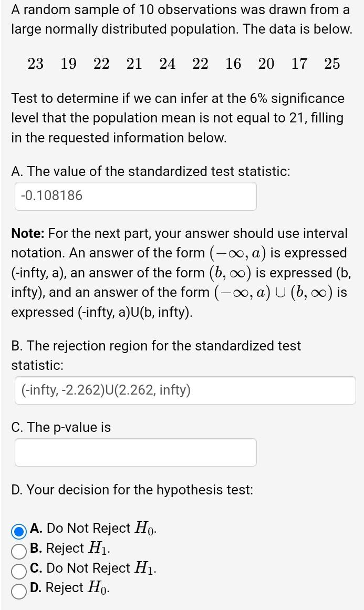Click the empty p-value input field
This screenshot has height=610, width=364.
click(136, 452)
